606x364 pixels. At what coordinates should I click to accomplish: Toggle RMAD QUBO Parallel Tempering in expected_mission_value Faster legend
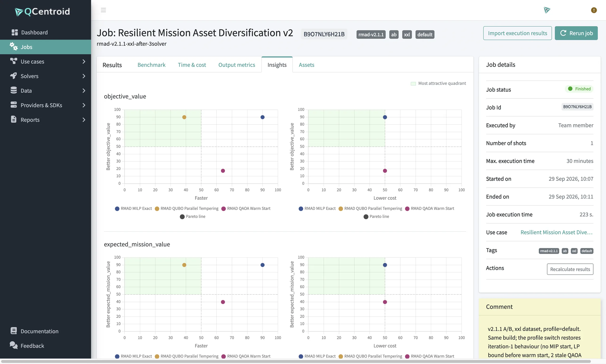point(187,356)
